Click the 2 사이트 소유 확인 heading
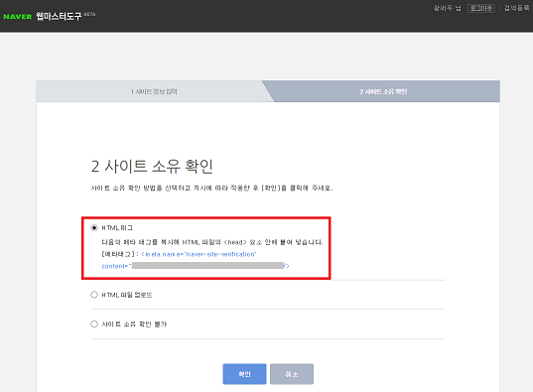 click(152, 167)
